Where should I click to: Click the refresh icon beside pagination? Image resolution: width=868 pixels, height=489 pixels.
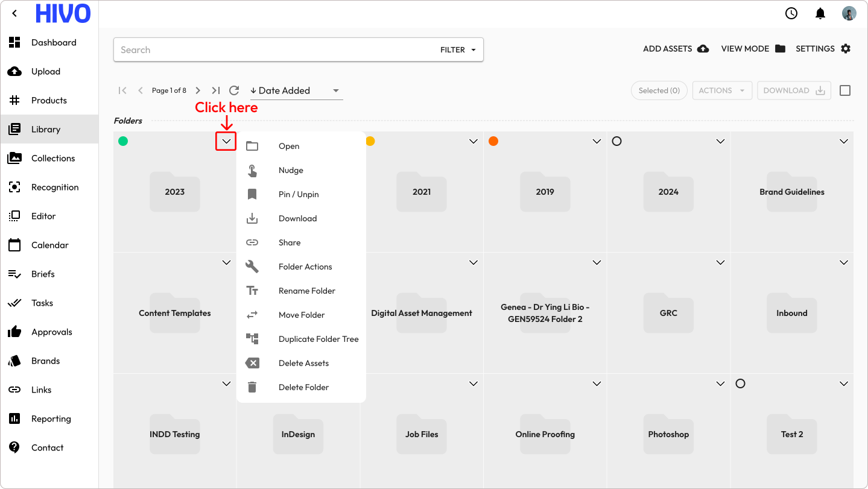234,90
